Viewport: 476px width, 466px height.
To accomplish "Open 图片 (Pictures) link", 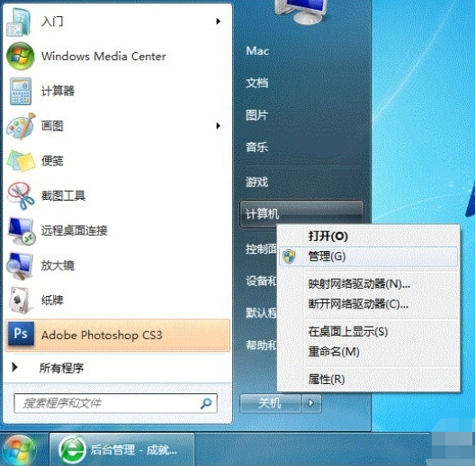I will (256, 115).
